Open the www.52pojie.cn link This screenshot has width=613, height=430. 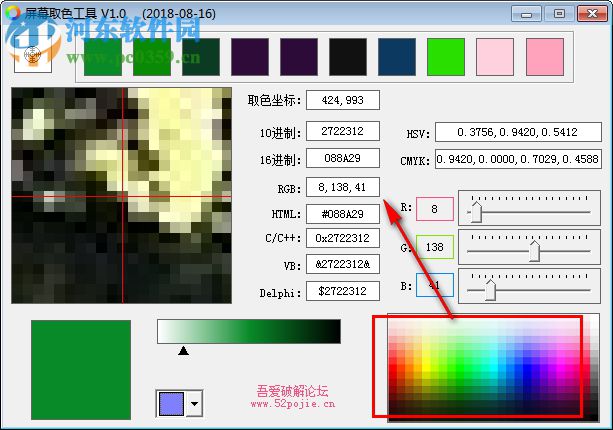[x=293, y=404]
